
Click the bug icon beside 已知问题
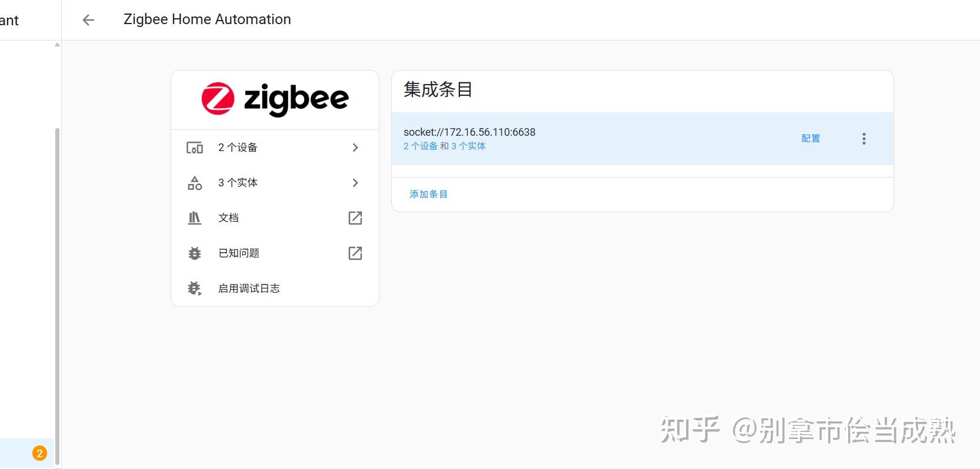pyautogui.click(x=195, y=253)
